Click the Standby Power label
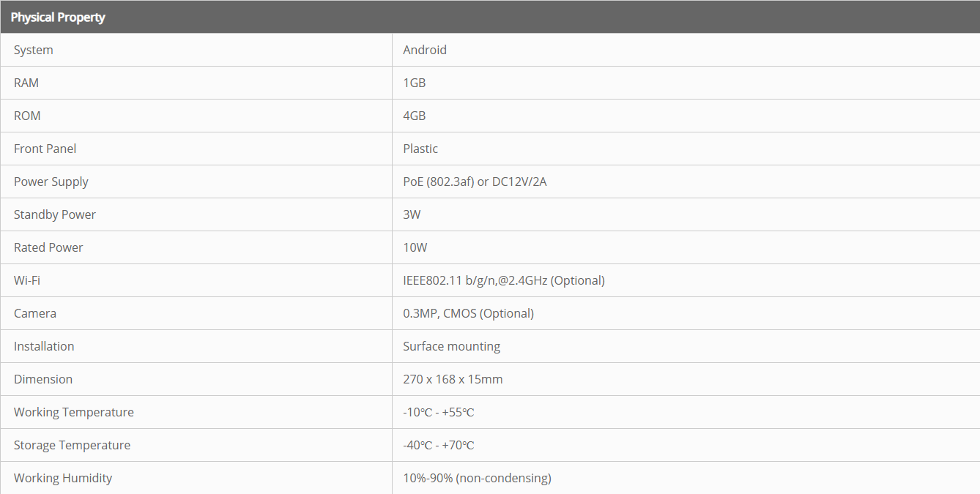The width and height of the screenshot is (980, 494). click(x=55, y=214)
